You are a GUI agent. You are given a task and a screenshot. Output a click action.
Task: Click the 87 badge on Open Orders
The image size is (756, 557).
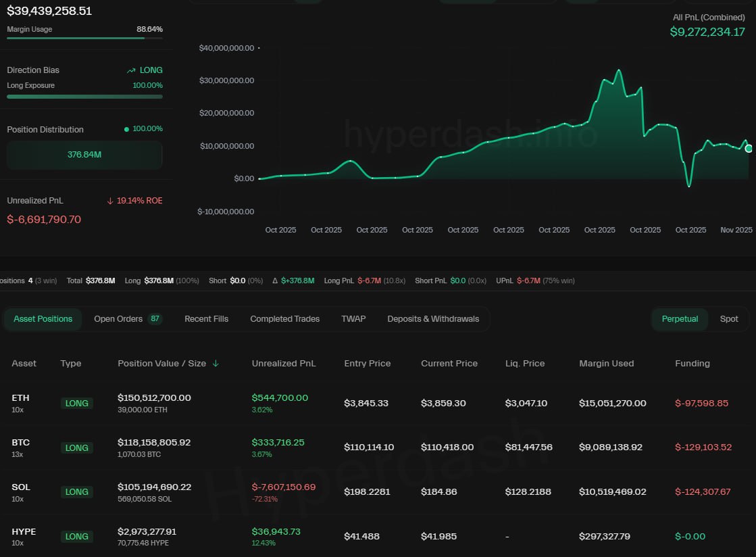coord(155,319)
